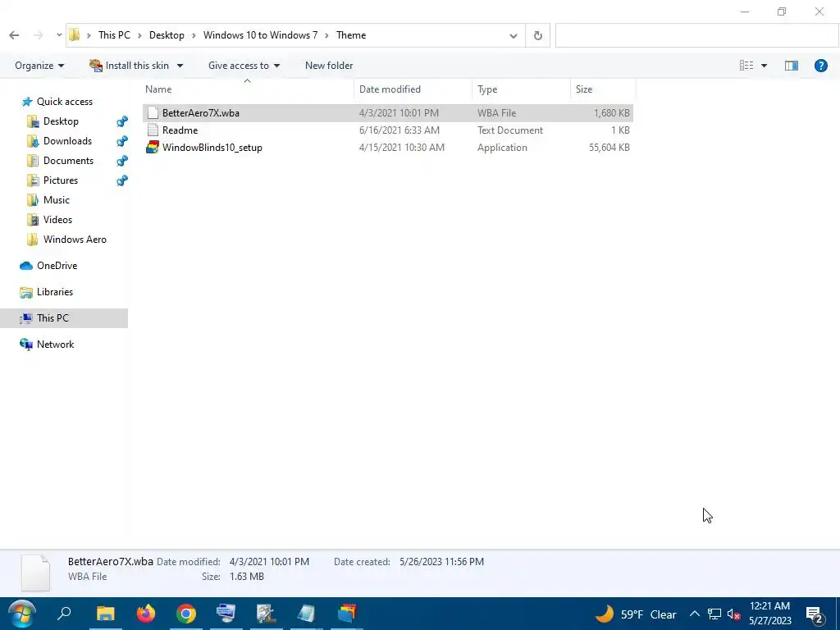
Task: Open Documents in navigation pane
Action: click(68, 161)
